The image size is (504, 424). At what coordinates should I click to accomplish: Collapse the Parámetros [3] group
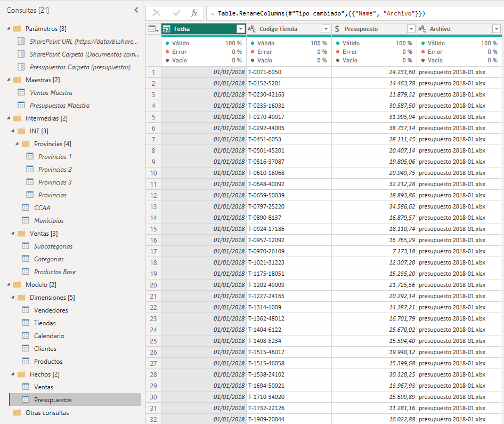tap(9, 29)
